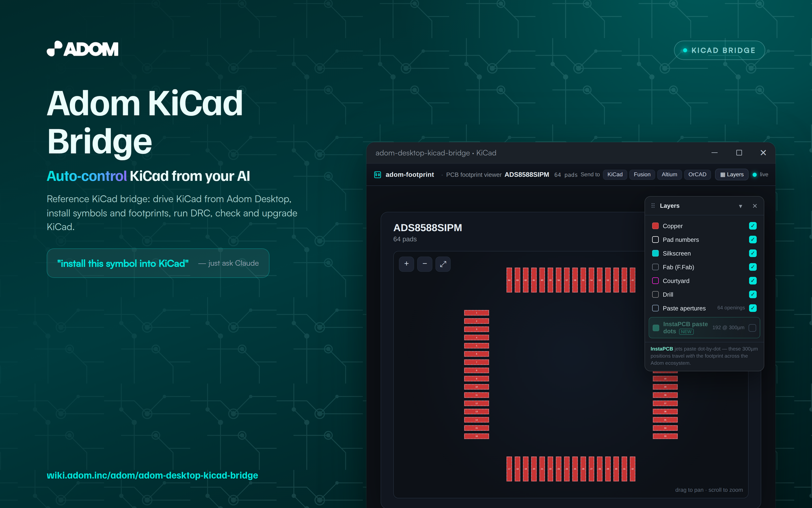Send footprint to Fusion

pyautogui.click(x=642, y=175)
